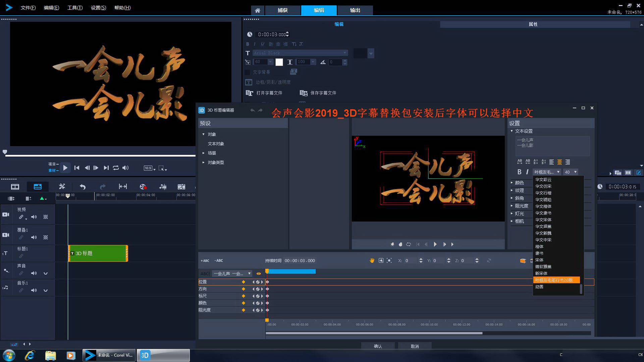Screen dimensions: 644x362
Task: Align text center in 3D title settings
Action: point(559,162)
